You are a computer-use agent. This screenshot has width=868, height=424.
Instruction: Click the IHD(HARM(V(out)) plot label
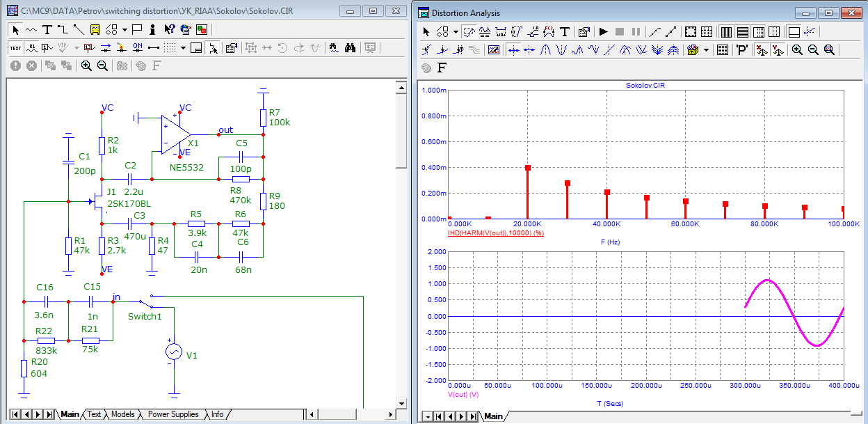(x=495, y=232)
